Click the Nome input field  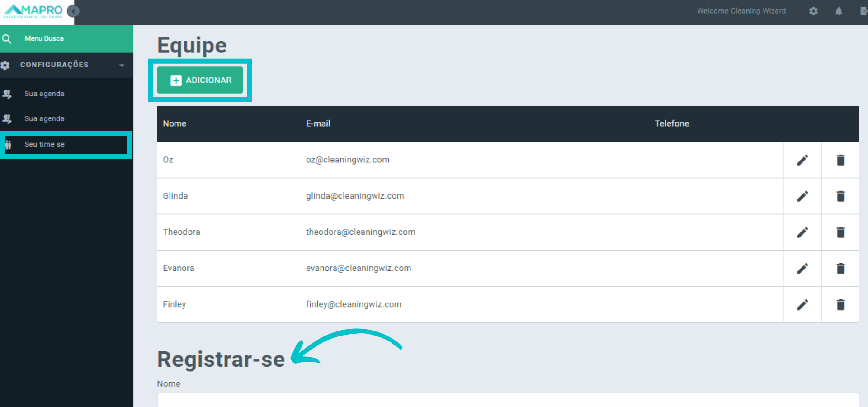pyautogui.click(x=507, y=400)
